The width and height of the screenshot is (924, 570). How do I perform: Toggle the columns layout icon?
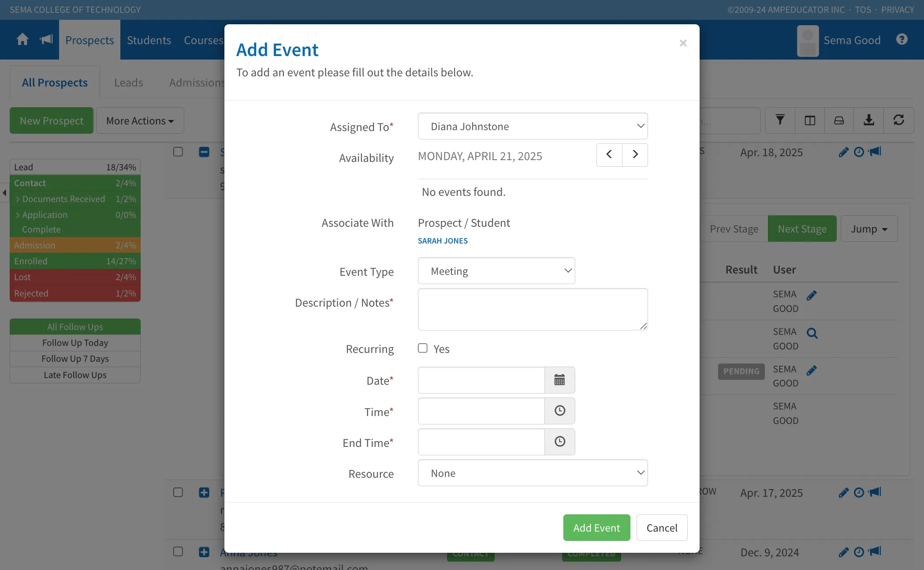[810, 120]
